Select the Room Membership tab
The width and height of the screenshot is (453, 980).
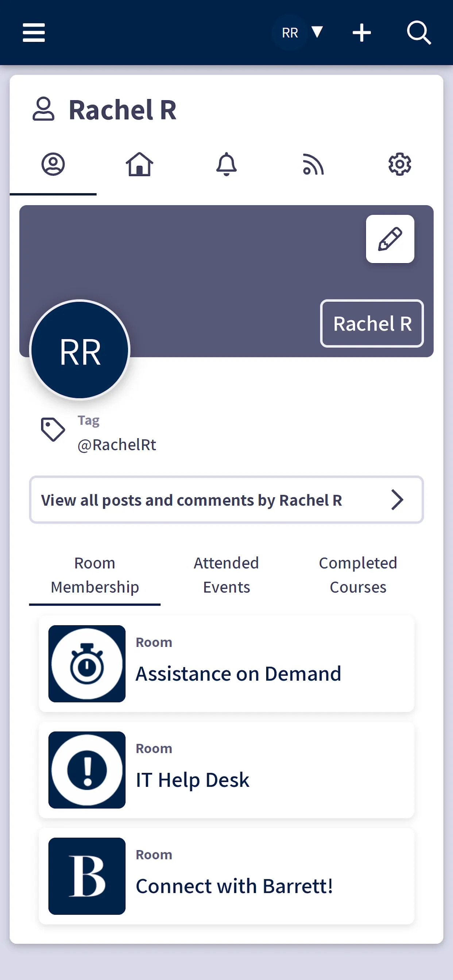tap(95, 575)
